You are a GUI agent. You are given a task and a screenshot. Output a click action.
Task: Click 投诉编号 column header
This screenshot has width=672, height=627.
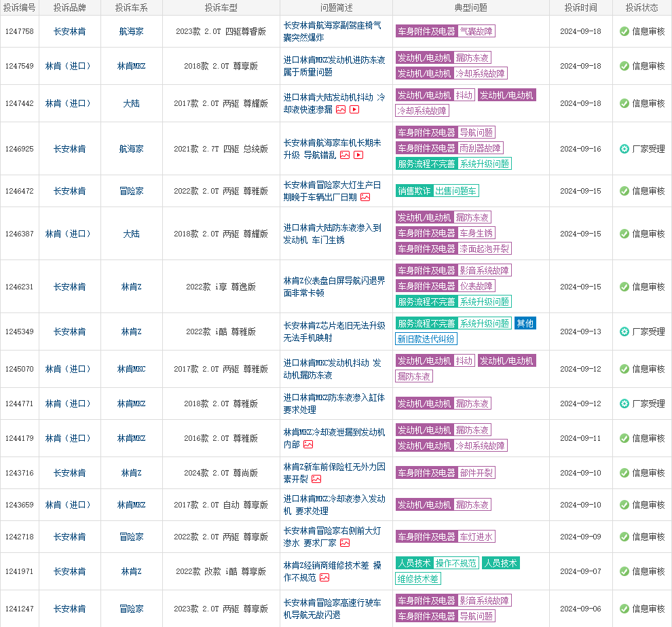click(19, 7)
